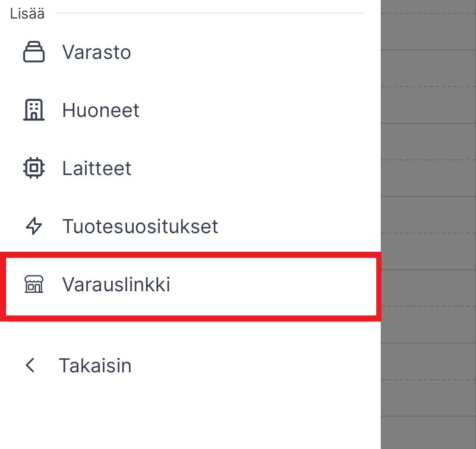Select the storage box icon beside Varasto
The width and height of the screenshot is (476, 449).
tap(34, 52)
